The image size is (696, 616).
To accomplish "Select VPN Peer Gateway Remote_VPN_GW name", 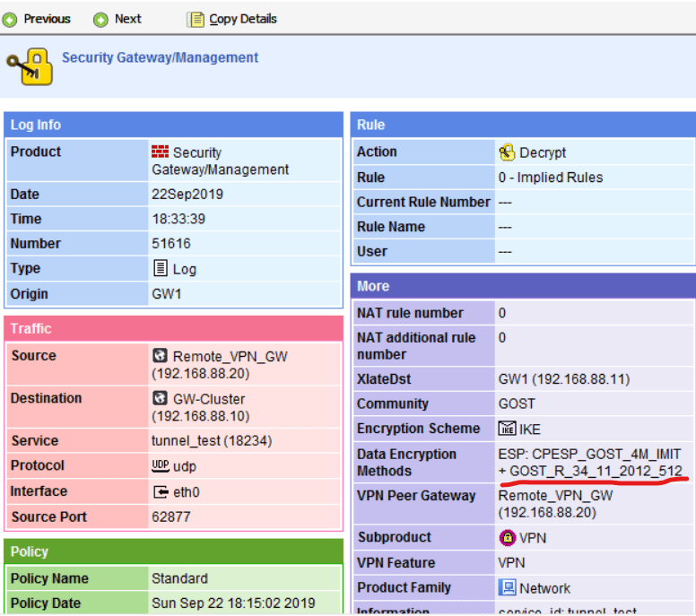I will (x=555, y=496).
